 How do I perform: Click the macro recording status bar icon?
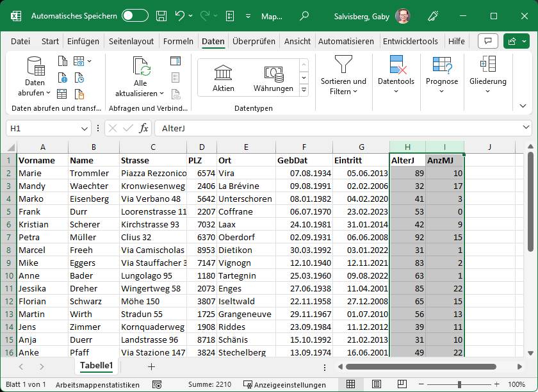coord(157,384)
